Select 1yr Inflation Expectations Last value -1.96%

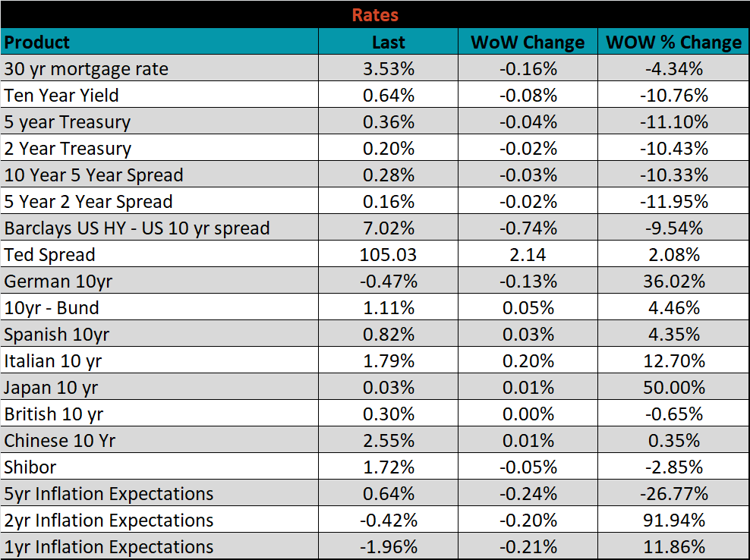(x=388, y=547)
